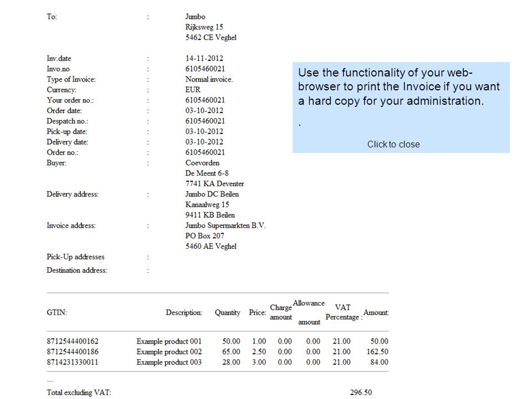This screenshot has height=399, width=532.
Task: Click 'De Meent 6-8' buyer address line
Action: 207,173
